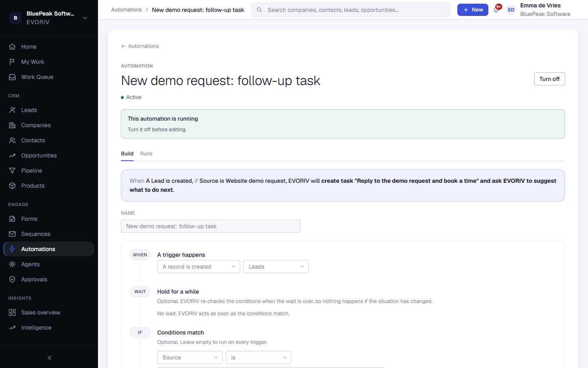588x368 pixels.
Task: Click the automation Name input field
Action: point(211,226)
